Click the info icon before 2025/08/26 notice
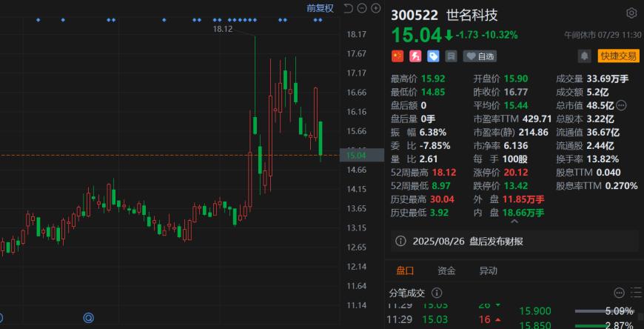The image size is (644, 329). pyautogui.click(x=400, y=242)
